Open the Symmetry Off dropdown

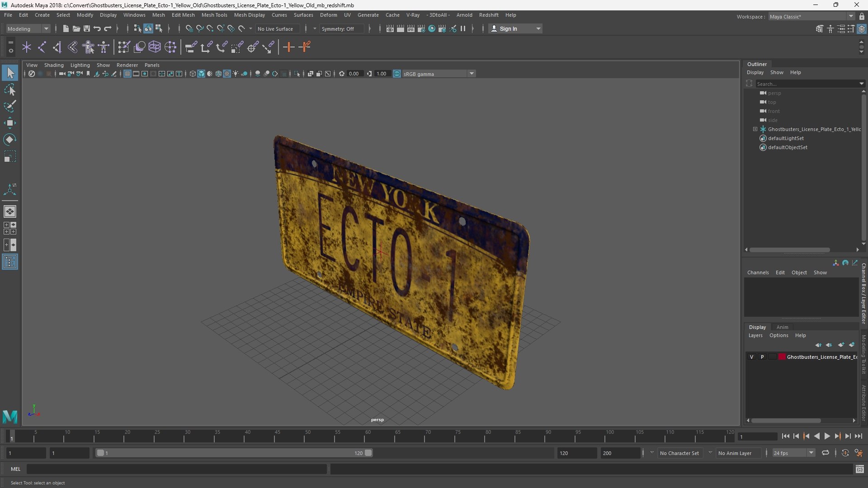coord(342,28)
